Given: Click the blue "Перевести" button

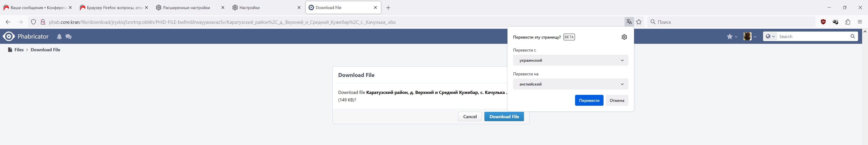Looking at the screenshot, I should 589,100.
